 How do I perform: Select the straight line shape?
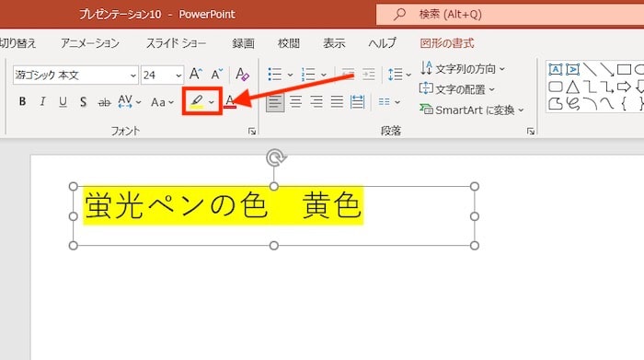590,69
